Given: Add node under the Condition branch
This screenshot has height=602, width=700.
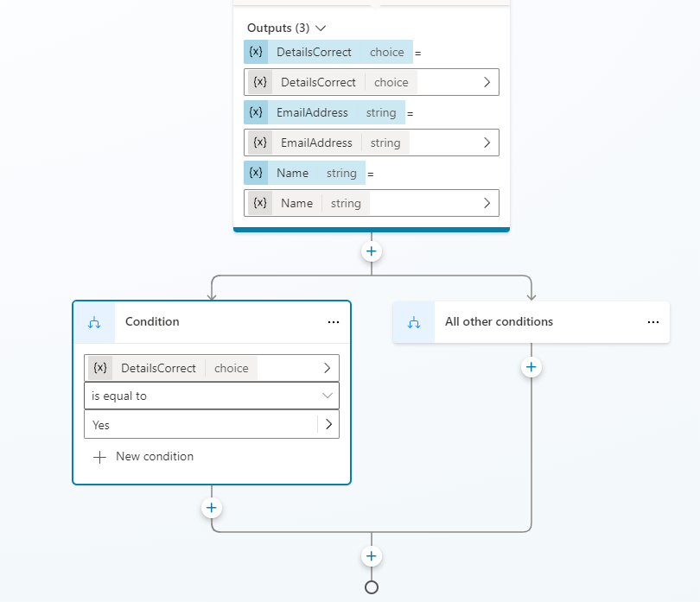Looking at the screenshot, I should coord(212,508).
